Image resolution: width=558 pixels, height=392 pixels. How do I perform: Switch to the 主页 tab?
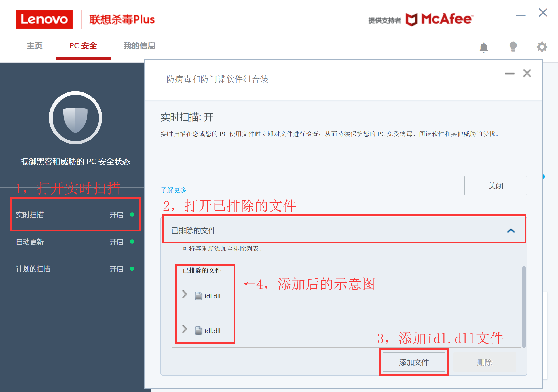[34, 46]
